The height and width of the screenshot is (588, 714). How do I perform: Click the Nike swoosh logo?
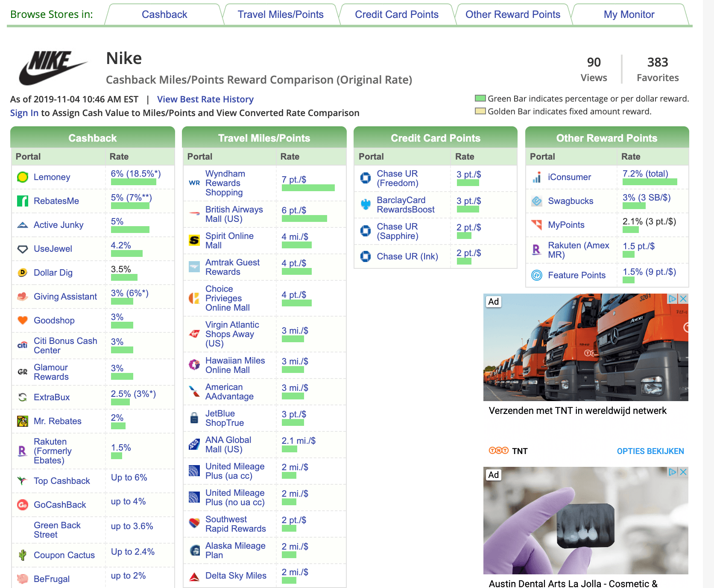point(53,67)
